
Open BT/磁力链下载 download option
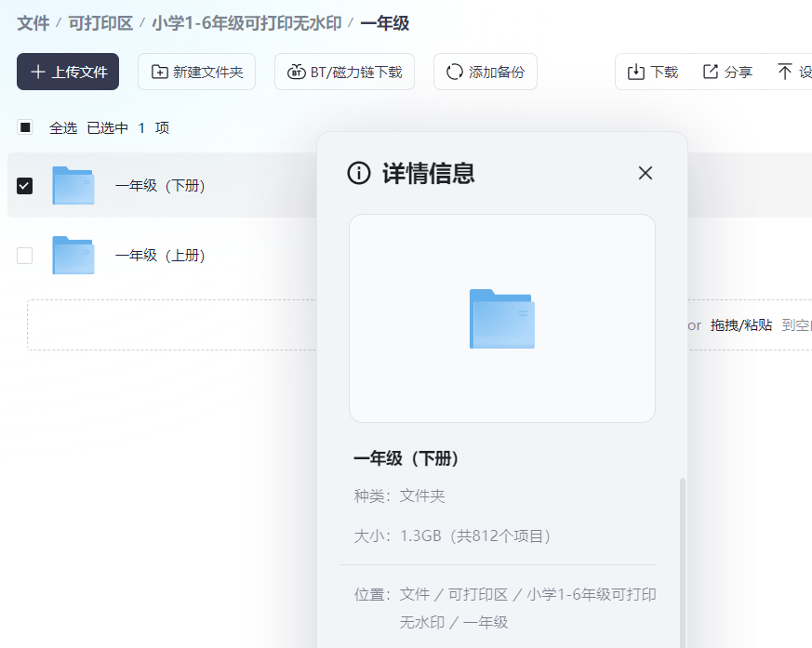344,72
